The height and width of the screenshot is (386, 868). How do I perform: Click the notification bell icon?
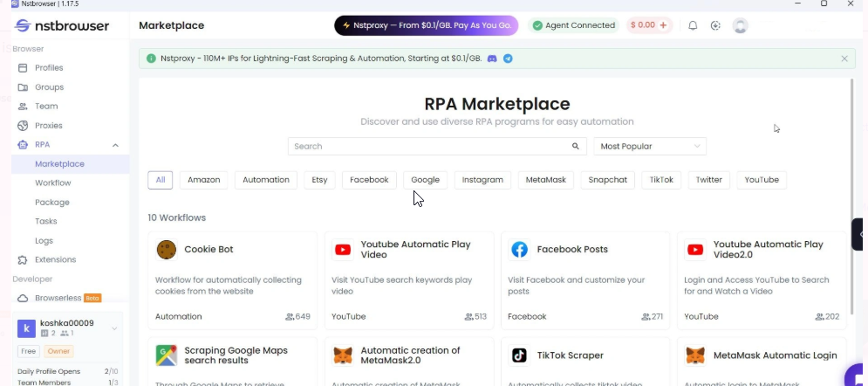[x=693, y=25]
